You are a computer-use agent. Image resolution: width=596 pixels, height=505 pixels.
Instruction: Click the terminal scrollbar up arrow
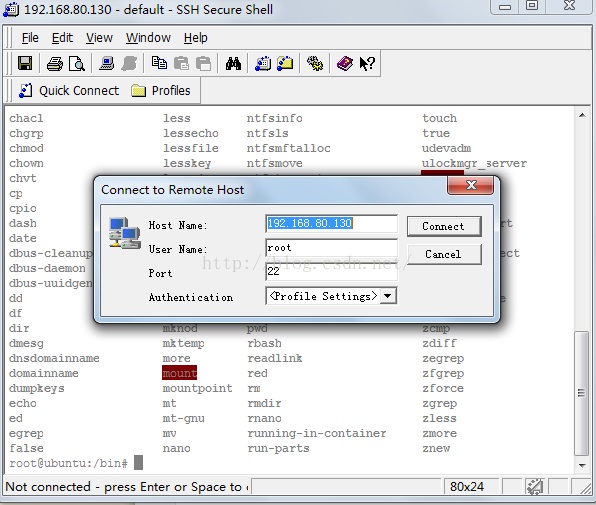pos(582,115)
